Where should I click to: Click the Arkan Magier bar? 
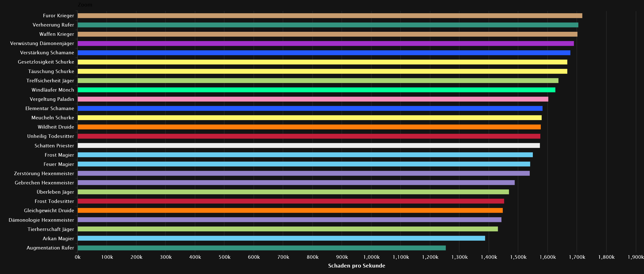point(281,238)
